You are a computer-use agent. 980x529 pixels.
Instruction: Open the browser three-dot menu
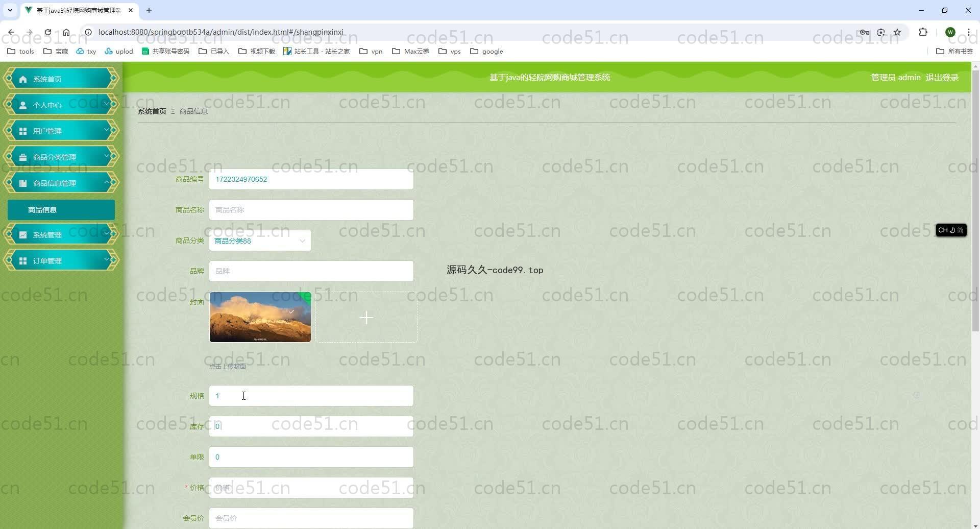[968, 32]
